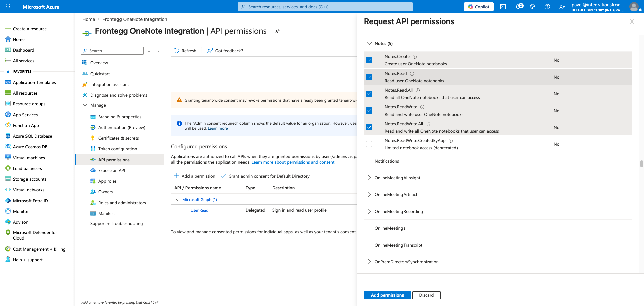Close the Request API permissions panel
The height and width of the screenshot is (306, 644).
[x=632, y=21]
